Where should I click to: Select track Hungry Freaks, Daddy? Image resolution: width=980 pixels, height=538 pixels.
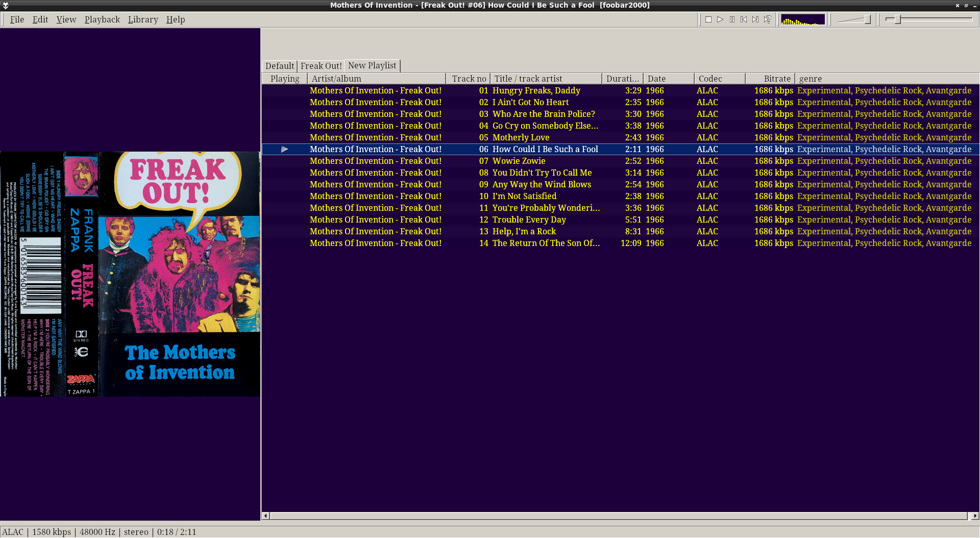620,90
